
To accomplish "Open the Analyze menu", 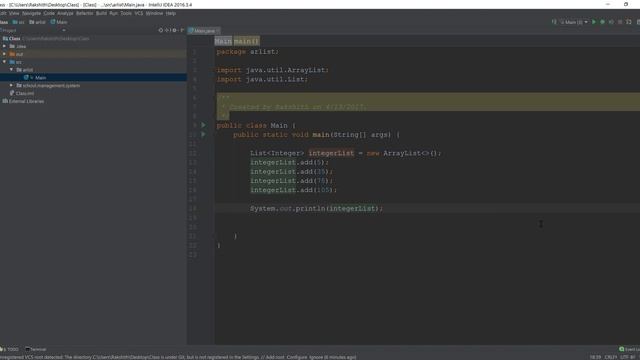I will 65,13.
